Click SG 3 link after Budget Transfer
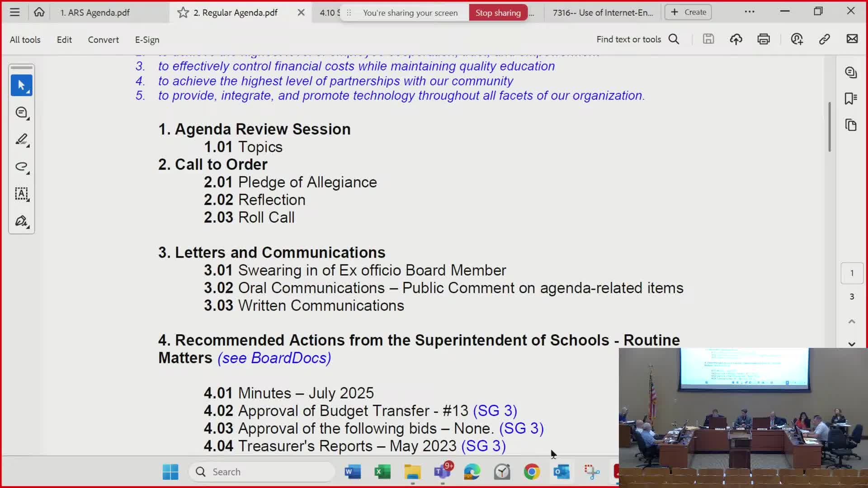 coord(495,411)
